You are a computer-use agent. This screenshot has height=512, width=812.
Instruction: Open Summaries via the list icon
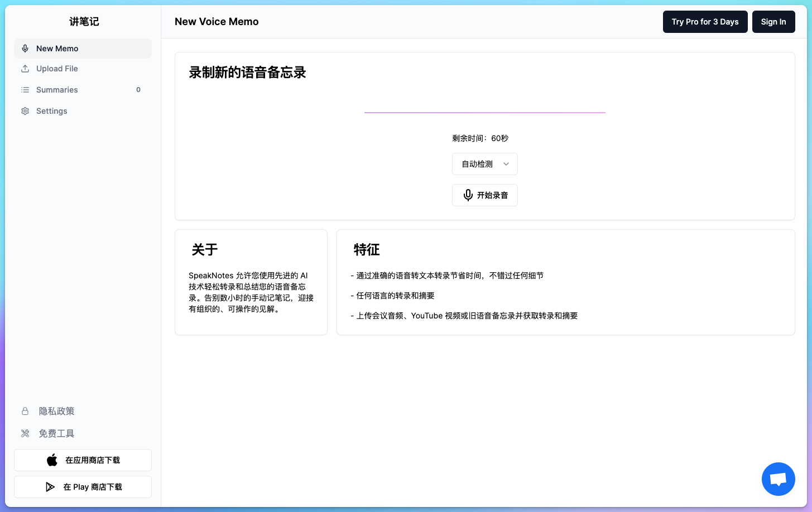click(25, 90)
